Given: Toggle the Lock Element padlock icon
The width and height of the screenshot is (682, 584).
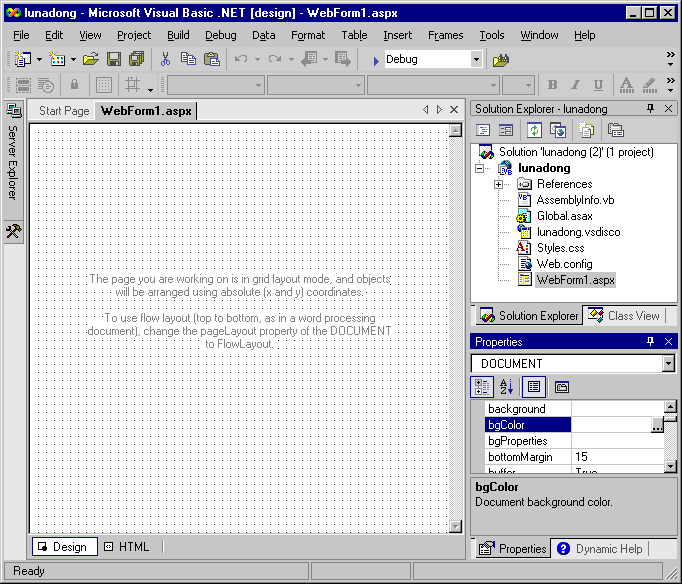Looking at the screenshot, I should (x=74, y=84).
